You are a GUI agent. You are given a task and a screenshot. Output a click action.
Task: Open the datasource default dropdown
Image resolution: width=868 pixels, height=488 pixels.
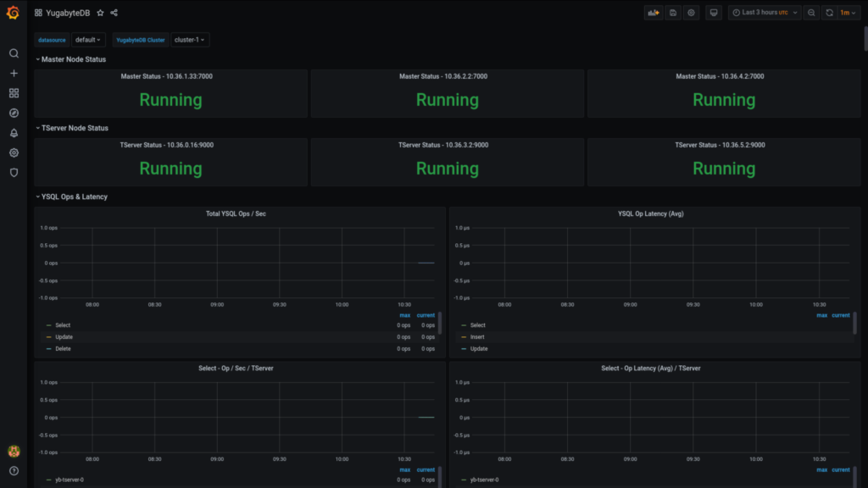coord(88,40)
